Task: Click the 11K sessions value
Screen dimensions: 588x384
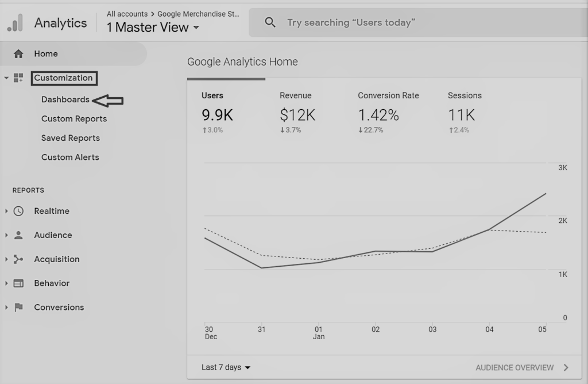Action: 461,115
